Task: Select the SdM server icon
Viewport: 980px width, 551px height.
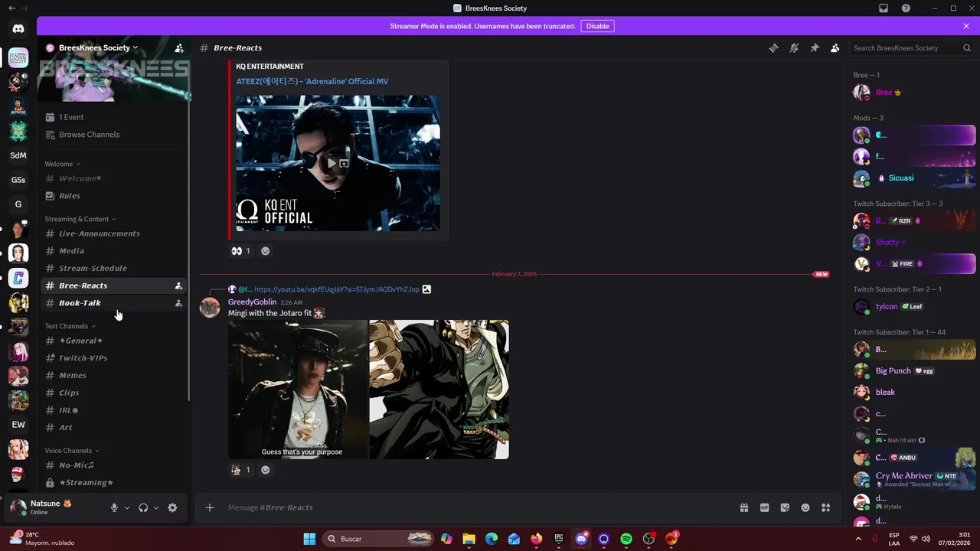Action: (18, 155)
